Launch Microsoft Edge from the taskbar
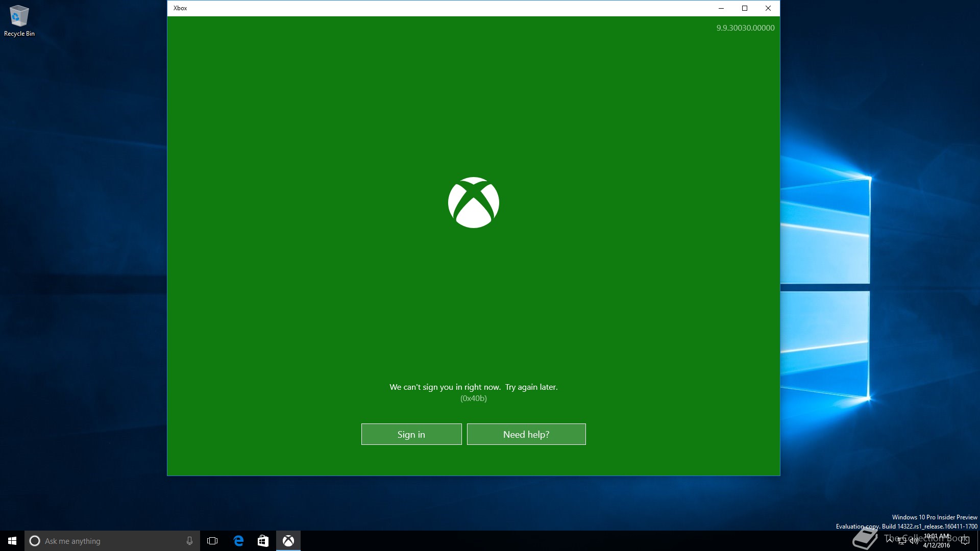The height and width of the screenshot is (551, 980). coord(238,541)
